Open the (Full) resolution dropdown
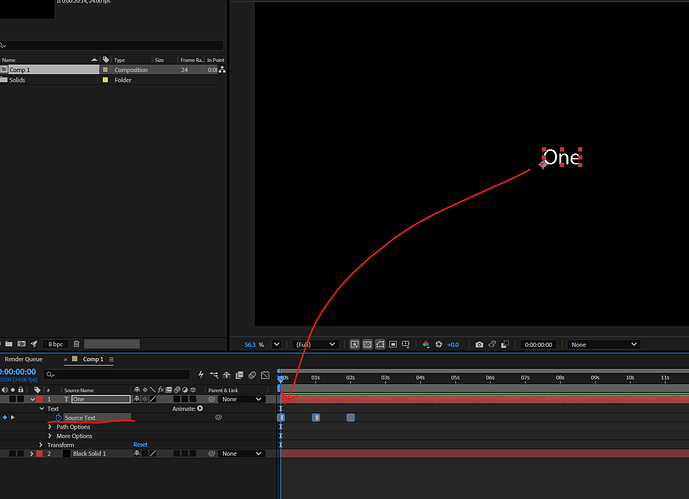 click(315, 344)
